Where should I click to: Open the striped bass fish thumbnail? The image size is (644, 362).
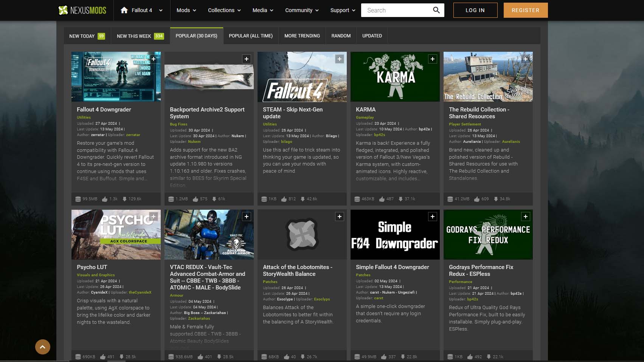click(209, 77)
